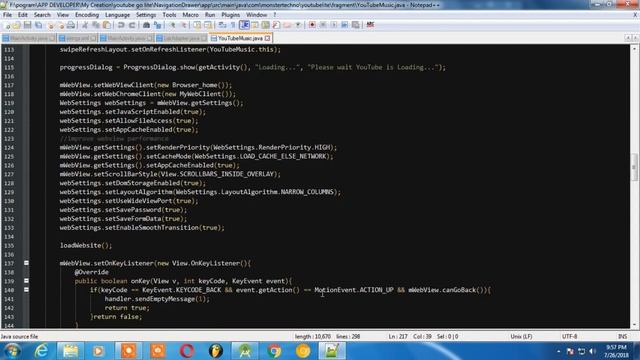This screenshot has width=640, height=360.
Task: Close the YouTubeMusic.java tab with its X
Action: (267, 38)
